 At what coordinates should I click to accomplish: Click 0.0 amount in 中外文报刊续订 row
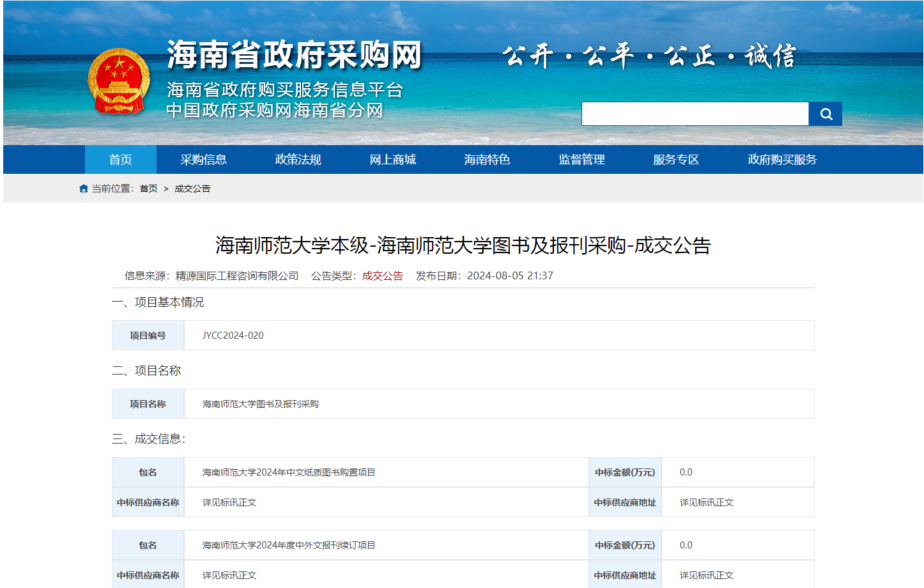(x=686, y=545)
